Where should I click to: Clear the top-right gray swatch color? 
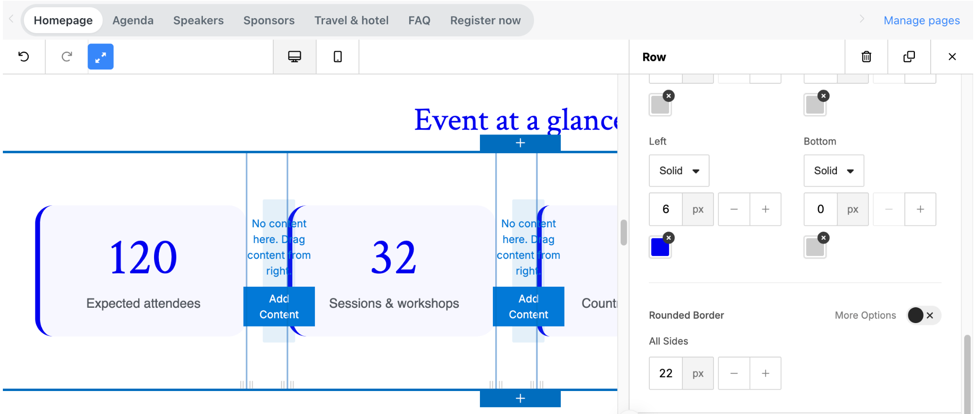824,96
